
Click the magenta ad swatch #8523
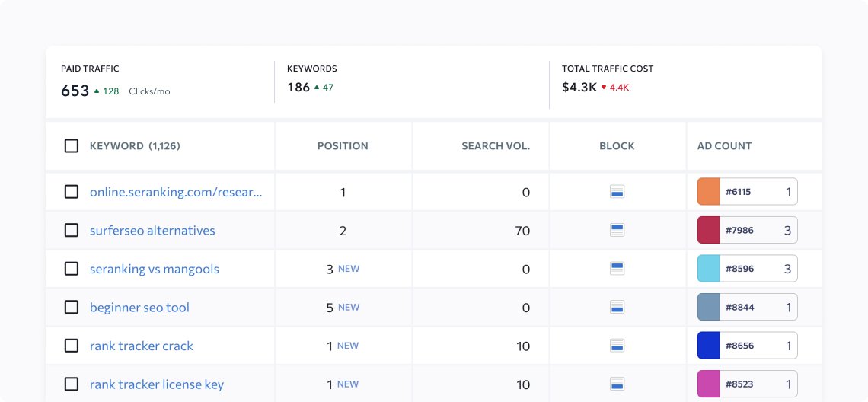[709, 384]
